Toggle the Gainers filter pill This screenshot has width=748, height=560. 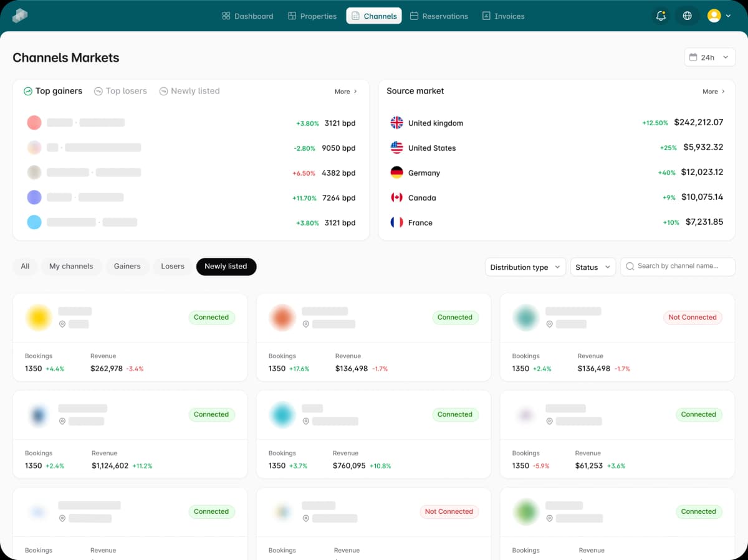coord(127,267)
